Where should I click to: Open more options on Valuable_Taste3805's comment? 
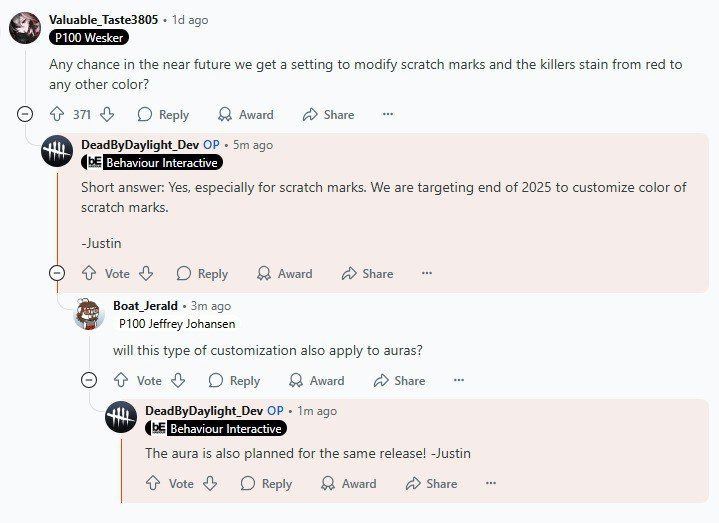click(x=388, y=114)
